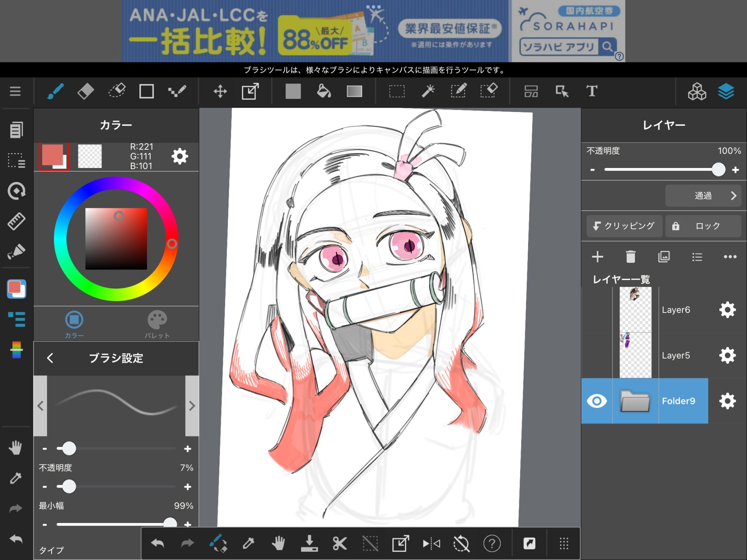Toggle the layer Lock button
This screenshot has height=560, width=747.
coord(703,226)
